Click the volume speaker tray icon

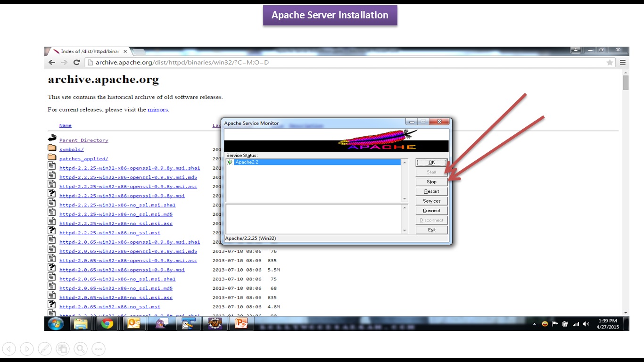[586, 324]
